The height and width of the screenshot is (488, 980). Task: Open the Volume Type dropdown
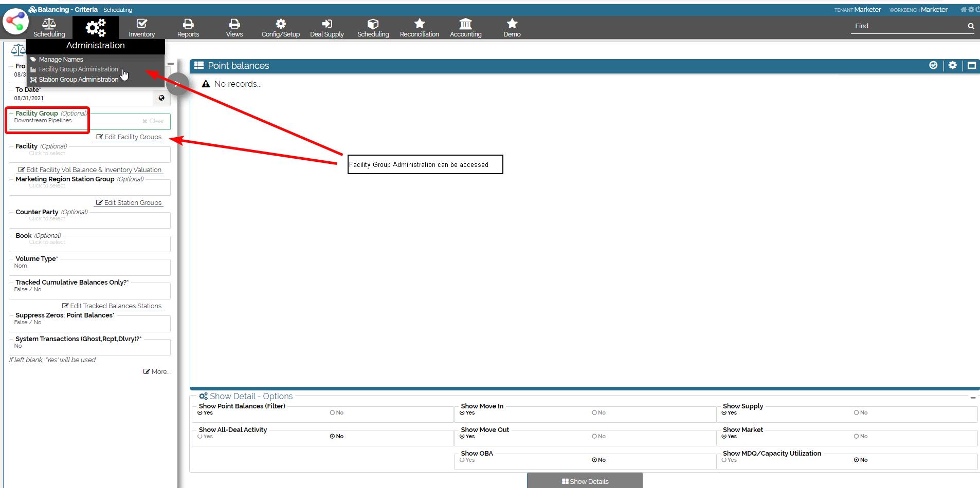(89, 266)
